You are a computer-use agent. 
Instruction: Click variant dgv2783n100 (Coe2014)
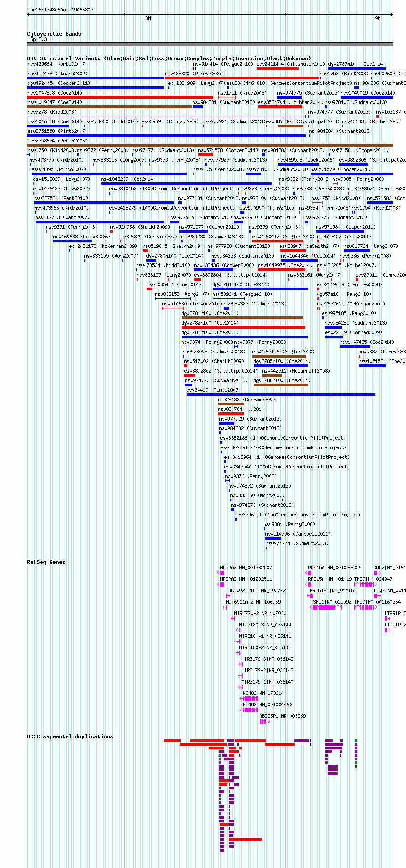coord(245,337)
